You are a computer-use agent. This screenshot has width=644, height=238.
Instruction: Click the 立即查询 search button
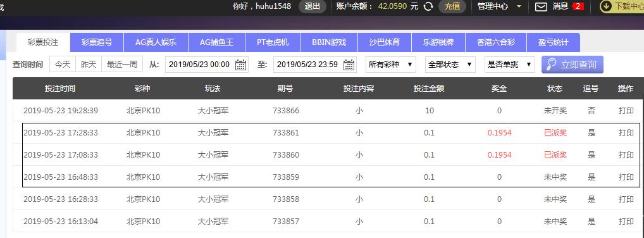pos(572,65)
